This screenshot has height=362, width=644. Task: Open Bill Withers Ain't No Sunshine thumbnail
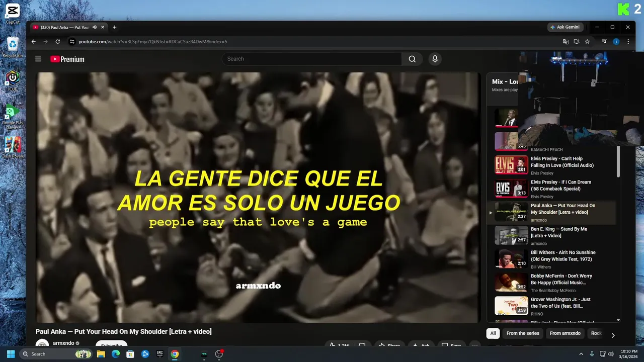(511, 259)
